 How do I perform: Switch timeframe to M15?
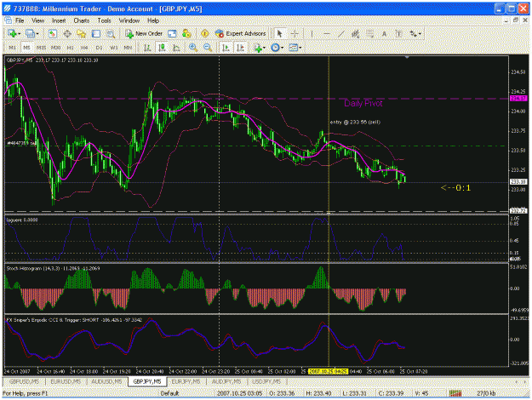point(41,48)
